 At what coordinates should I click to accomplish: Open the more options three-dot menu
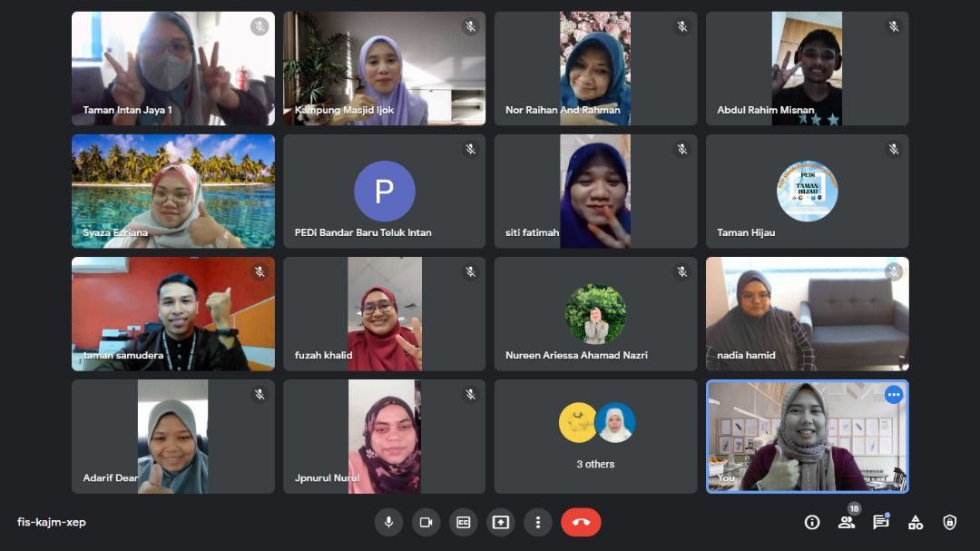point(537,522)
